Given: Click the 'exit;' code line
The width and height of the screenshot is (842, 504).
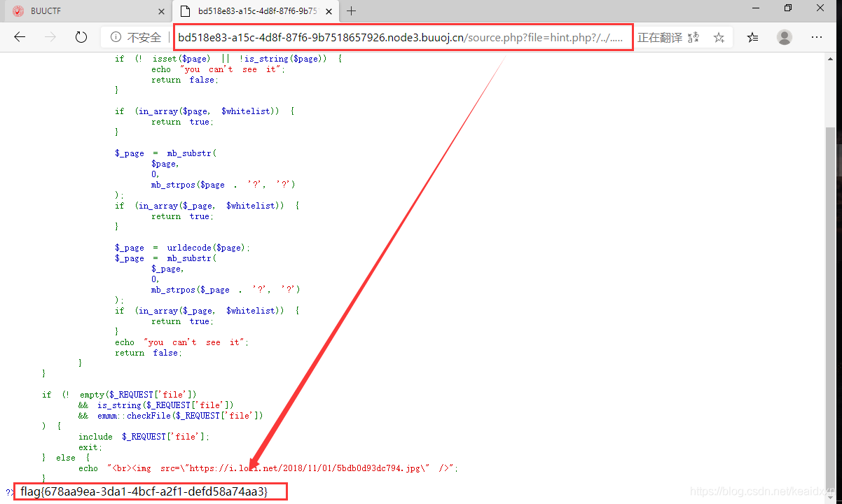Looking at the screenshot, I should [x=90, y=447].
